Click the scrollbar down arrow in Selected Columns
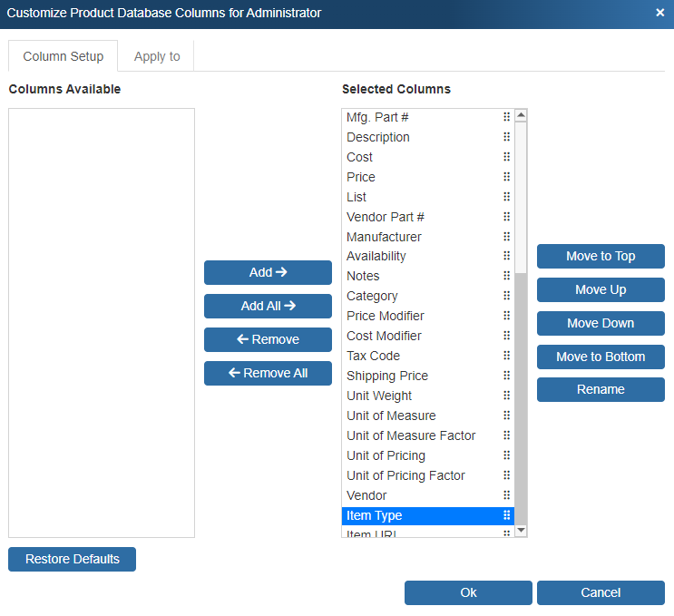 521,529
